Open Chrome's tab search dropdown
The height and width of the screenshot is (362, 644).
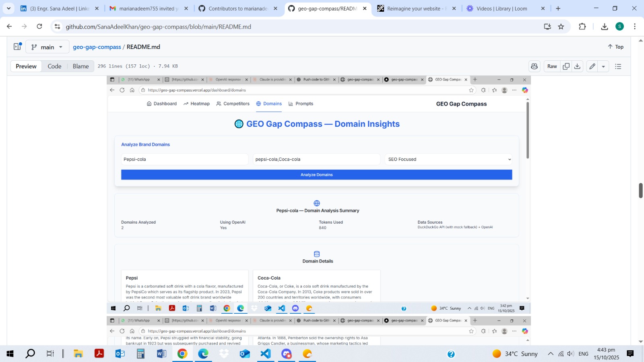point(8,8)
